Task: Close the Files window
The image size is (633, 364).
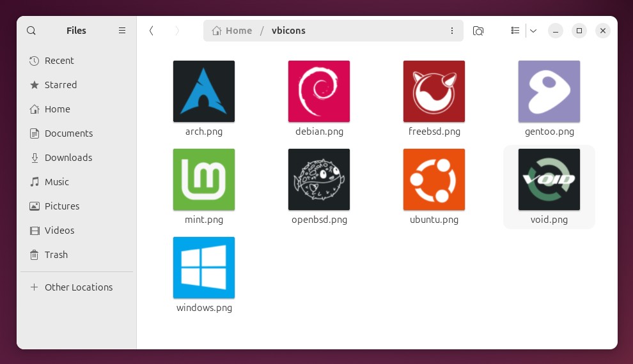Action: 603,31
